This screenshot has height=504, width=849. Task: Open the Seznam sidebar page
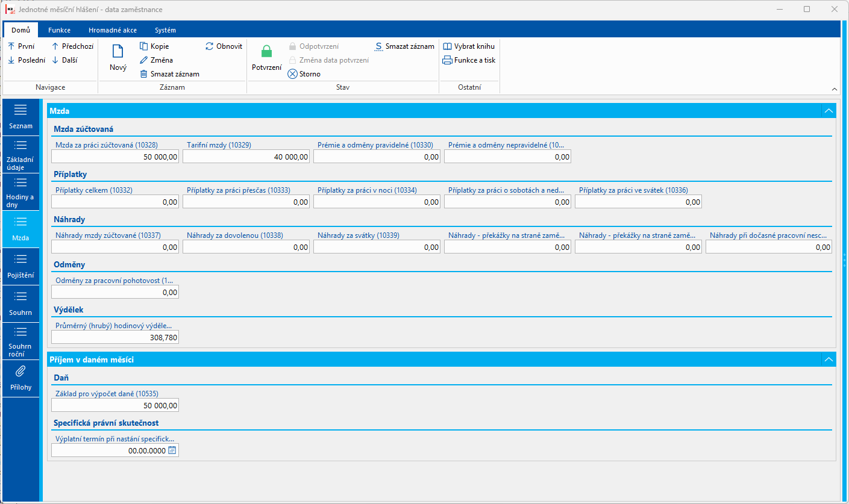21,117
